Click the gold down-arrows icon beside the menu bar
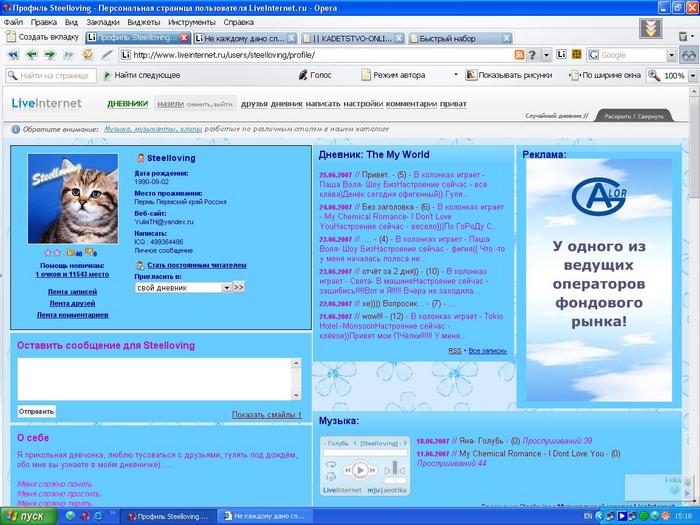Viewport: 700px width, 525px height. pyautogui.click(x=650, y=29)
